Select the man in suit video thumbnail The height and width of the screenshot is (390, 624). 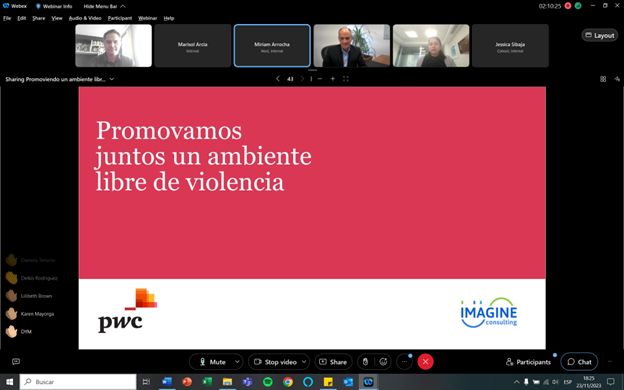tap(352, 45)
